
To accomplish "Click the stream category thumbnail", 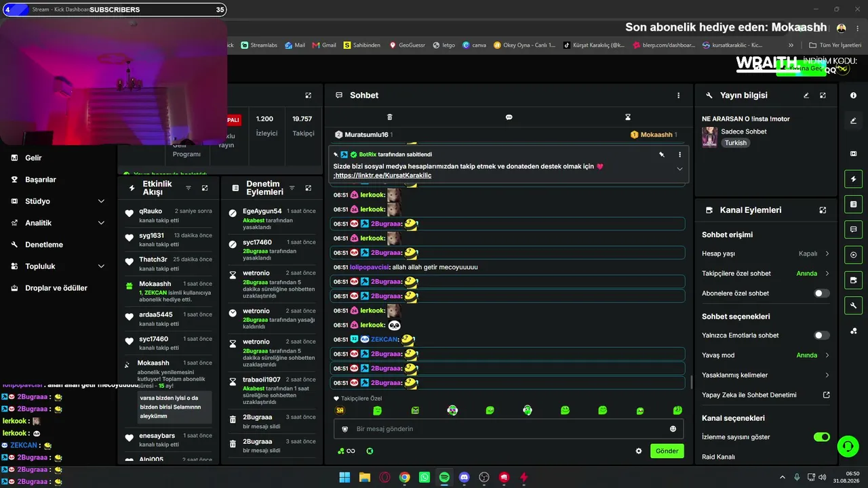I will (709, 137).
